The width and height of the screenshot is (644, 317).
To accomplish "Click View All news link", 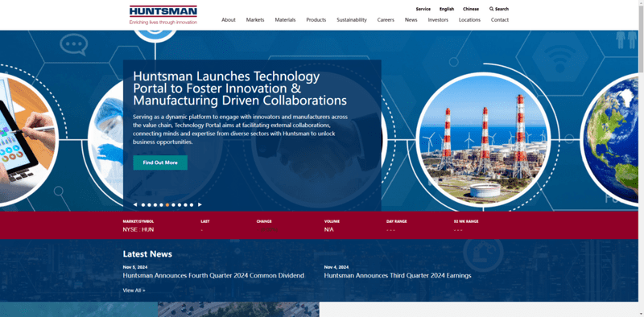I will 134,290.
